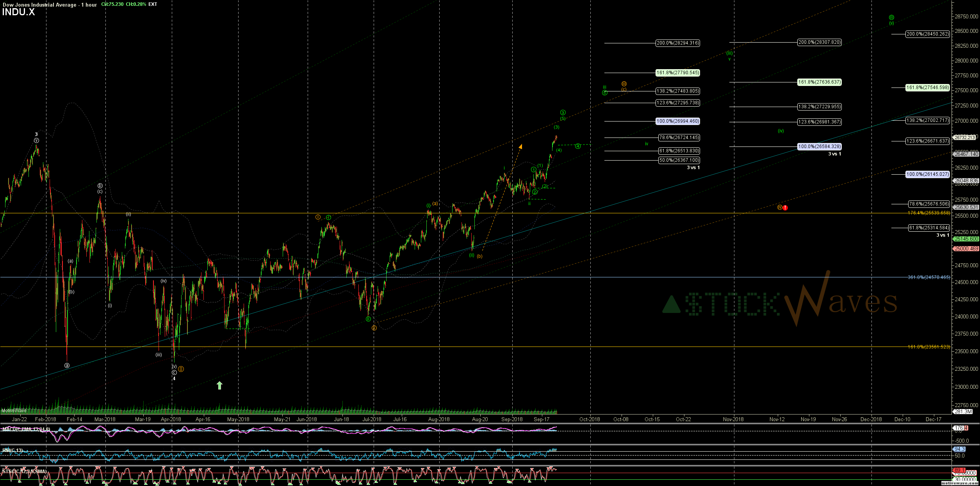Click the 26048.836 price axis tag
The height and width of the screenshot is (486, 980).
tap(966, 181)
